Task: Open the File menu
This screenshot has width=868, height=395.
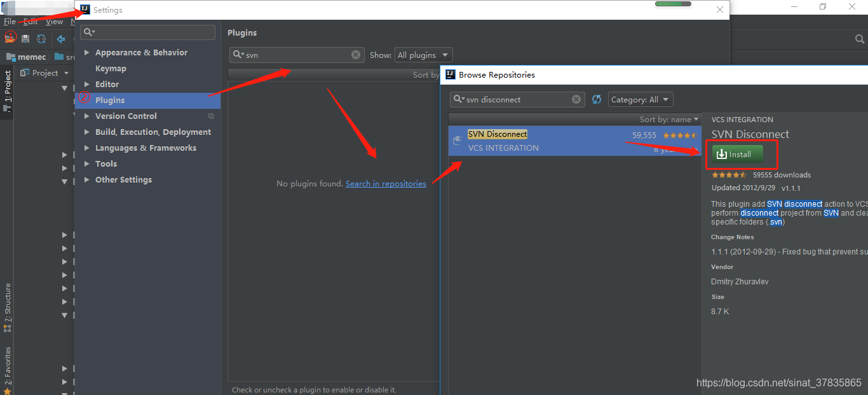Action: 10,22
